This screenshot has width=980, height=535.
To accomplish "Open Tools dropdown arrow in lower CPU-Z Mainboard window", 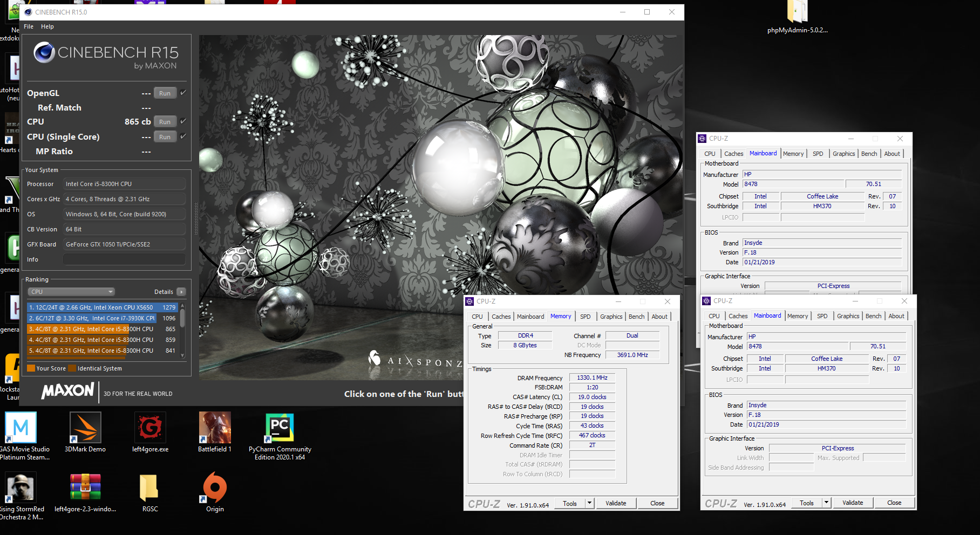I will click(826, 503).
